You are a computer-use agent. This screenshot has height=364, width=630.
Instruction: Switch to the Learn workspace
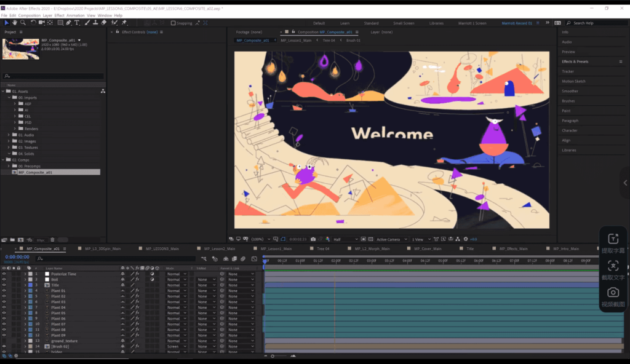(x=345, y=23)
